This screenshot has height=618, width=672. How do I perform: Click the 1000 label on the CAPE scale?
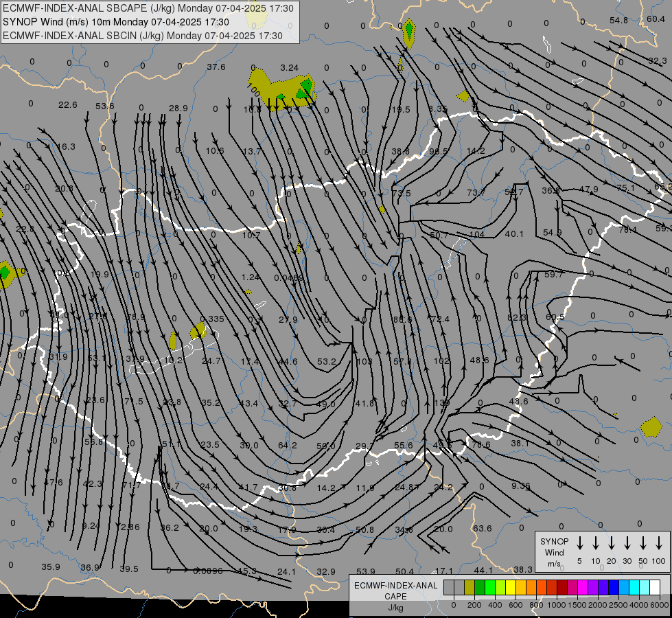click(556, 605)
